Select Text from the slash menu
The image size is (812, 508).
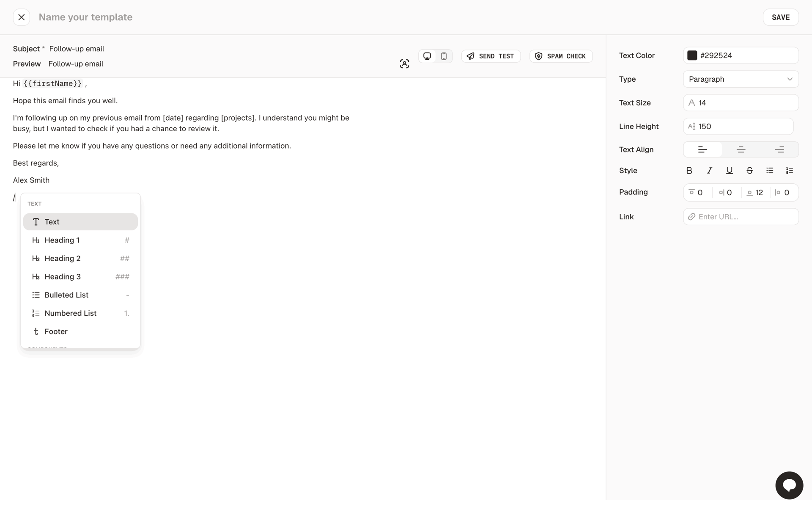[x=80, y=222]
